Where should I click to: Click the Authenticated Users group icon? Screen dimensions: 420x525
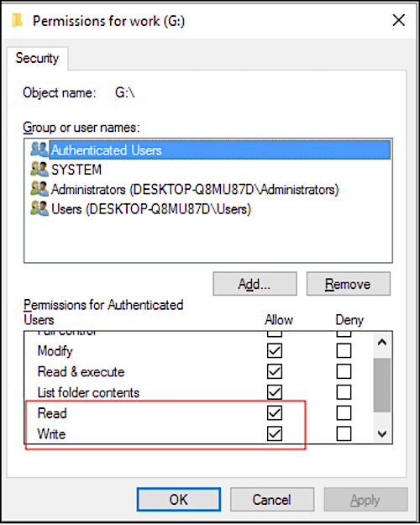pos(39,150)
